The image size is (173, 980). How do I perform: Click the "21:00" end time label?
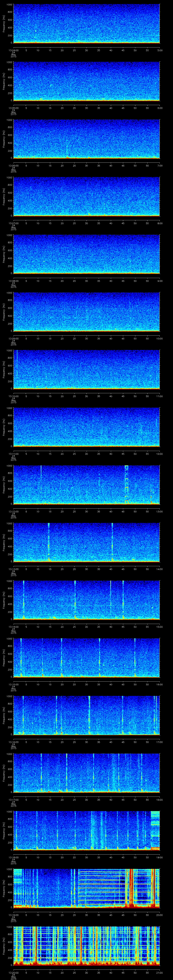[160, 972]
